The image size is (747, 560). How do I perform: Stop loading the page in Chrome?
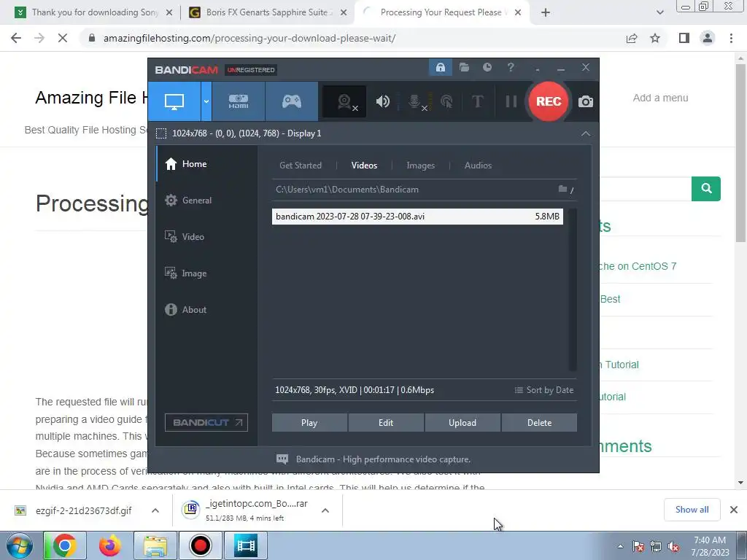click(x=63, y=38)
